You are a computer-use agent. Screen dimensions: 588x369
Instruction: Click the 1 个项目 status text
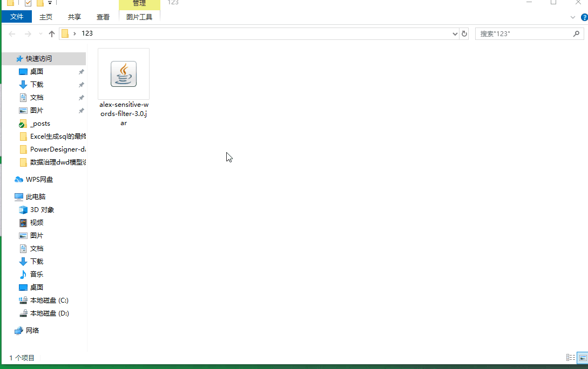click(x=22, y=358)
